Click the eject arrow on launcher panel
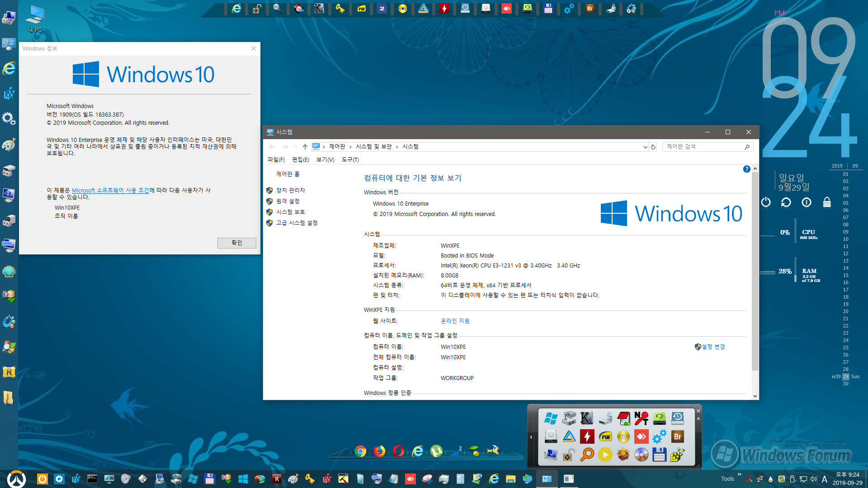The image size is (868, 488). pyautogui.click(x=698, y=418)
